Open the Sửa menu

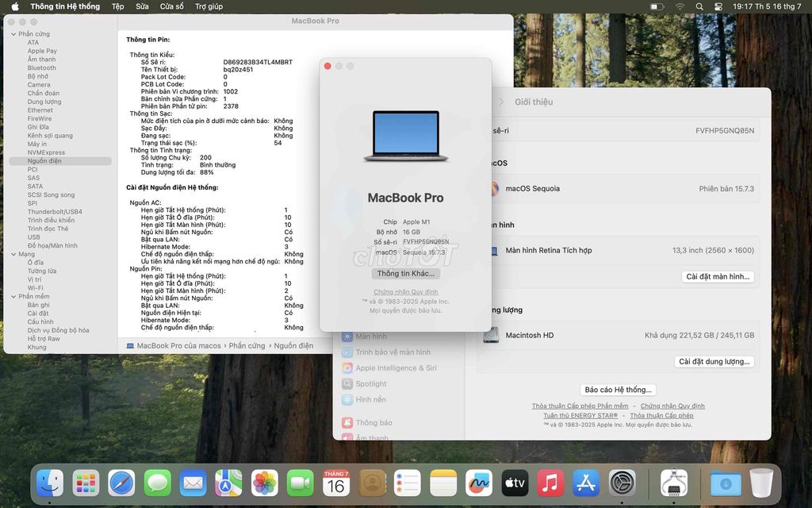point(142,6)
